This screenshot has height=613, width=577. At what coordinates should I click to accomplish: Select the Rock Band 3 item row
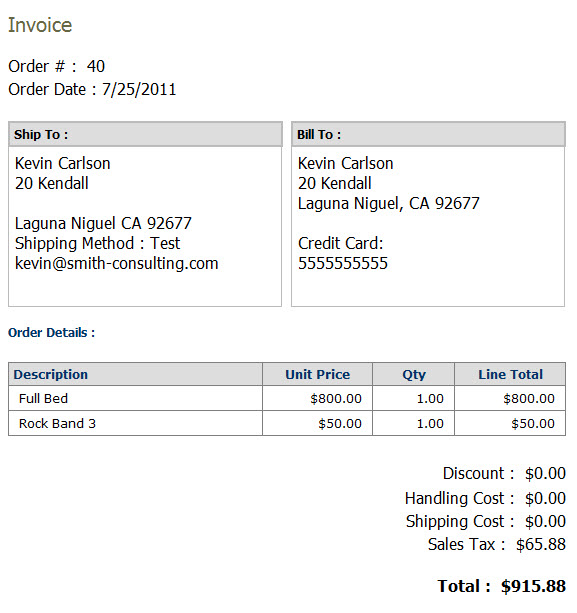point(287,423)
